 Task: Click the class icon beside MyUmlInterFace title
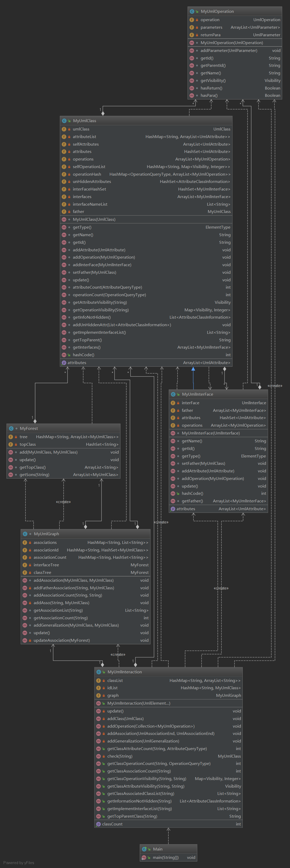pyautogui.click(x=173, y=394)
